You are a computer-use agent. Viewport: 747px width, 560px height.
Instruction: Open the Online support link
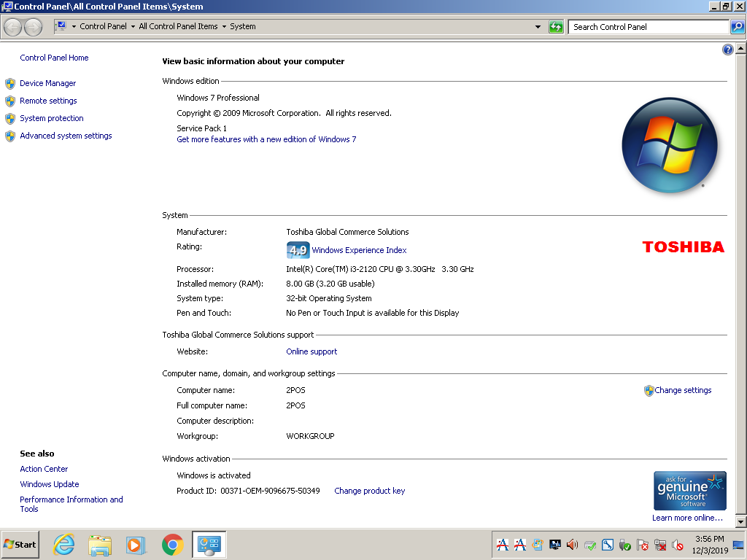(x=311, y=351)
